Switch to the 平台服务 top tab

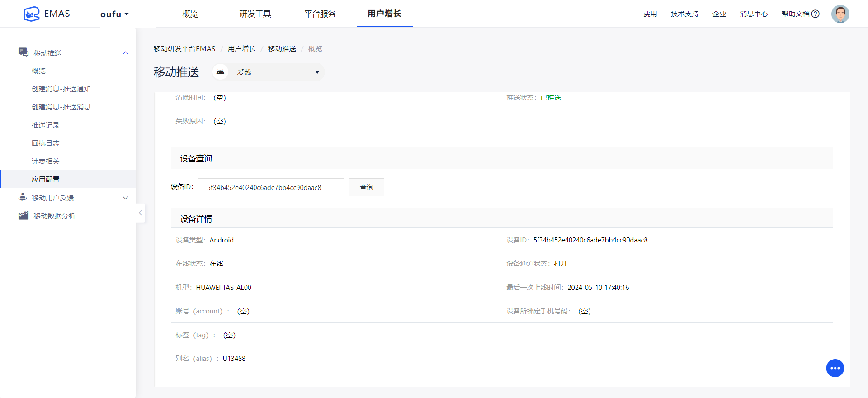(x=320, y=14)
